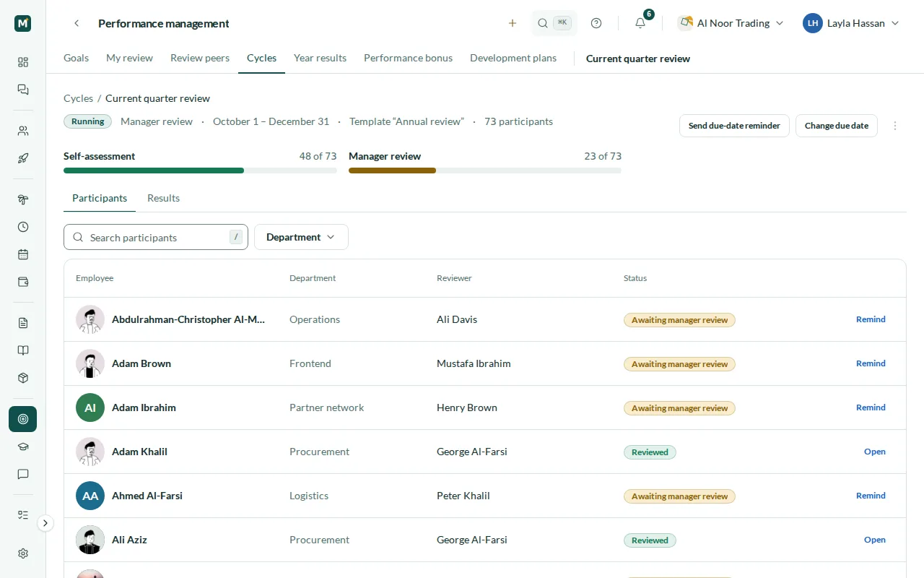Open the clock icon in sidebar

(x=23, y=227)
